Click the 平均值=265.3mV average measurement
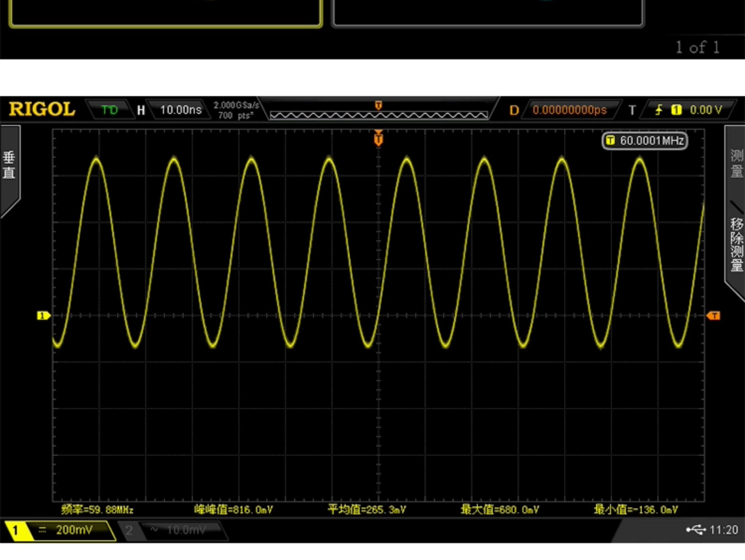745x560 pixels. coord(367,510)
